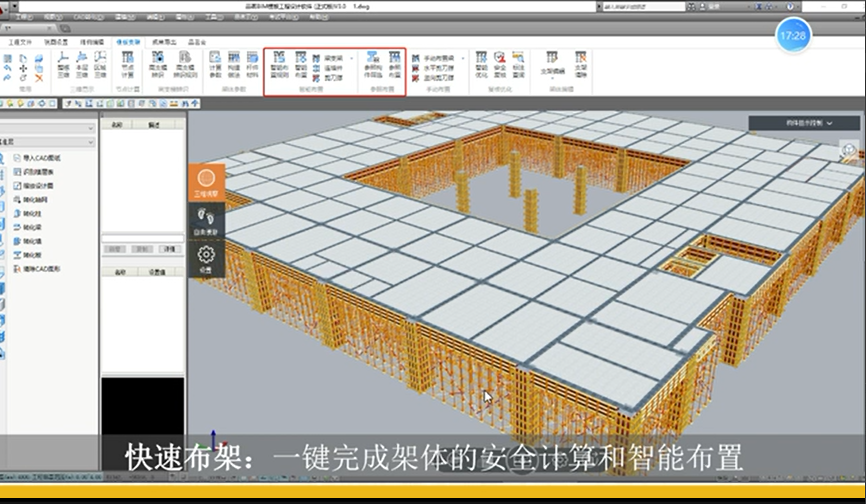Select the orange 3D view mode button
866x504 pixels.
pos(206,183)
